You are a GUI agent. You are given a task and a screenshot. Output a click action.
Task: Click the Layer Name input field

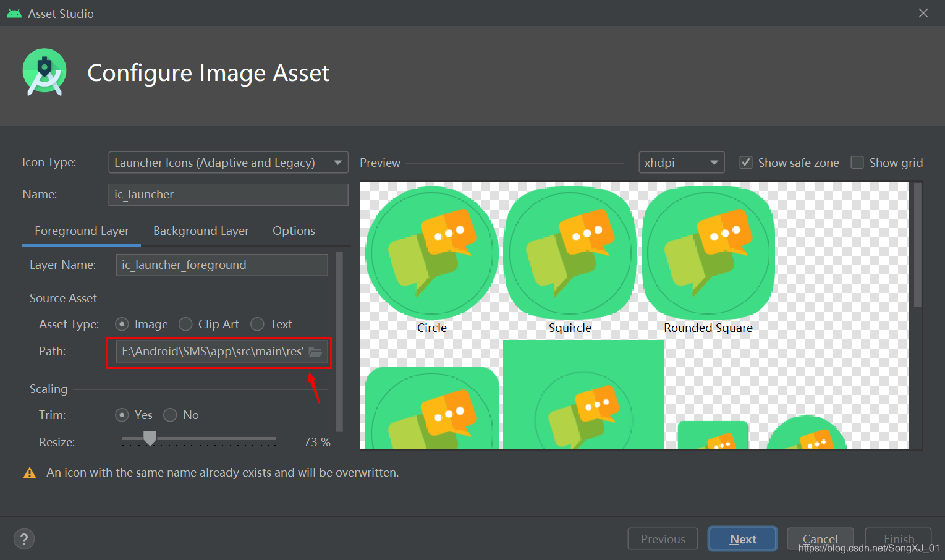coord(222,265)
